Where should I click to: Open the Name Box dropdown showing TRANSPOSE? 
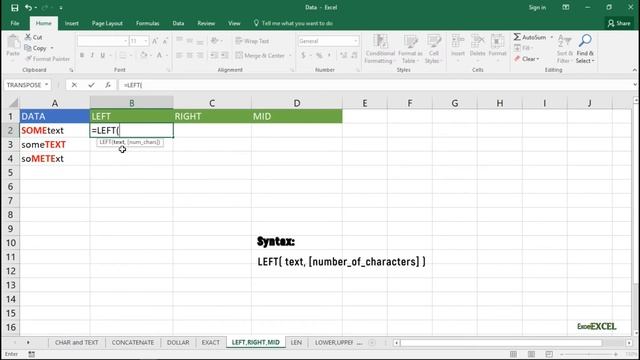click(x=47, y=85)
